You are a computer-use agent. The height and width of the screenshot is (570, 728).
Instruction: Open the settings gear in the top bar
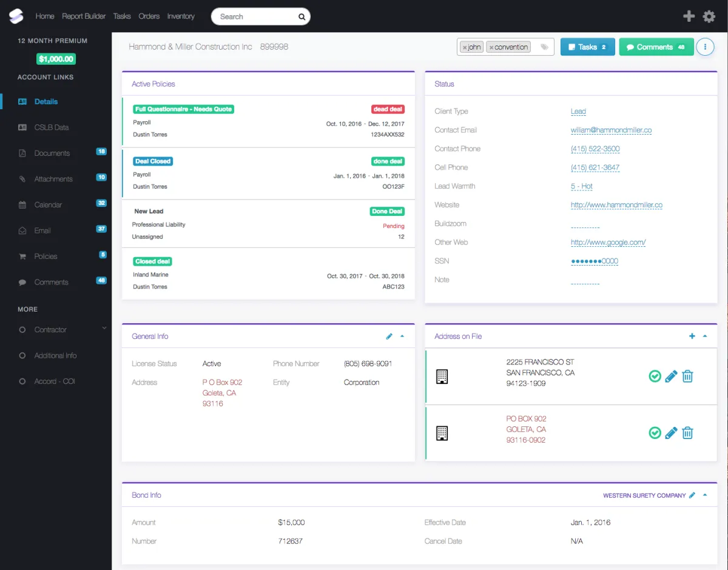pyautogui.click(x=709, y=16)
